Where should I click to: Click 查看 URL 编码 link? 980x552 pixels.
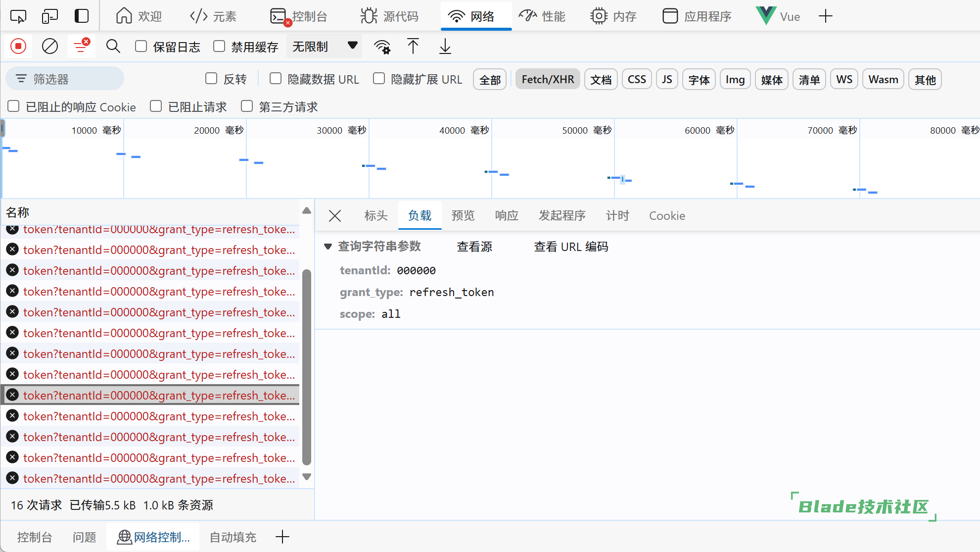571,247
